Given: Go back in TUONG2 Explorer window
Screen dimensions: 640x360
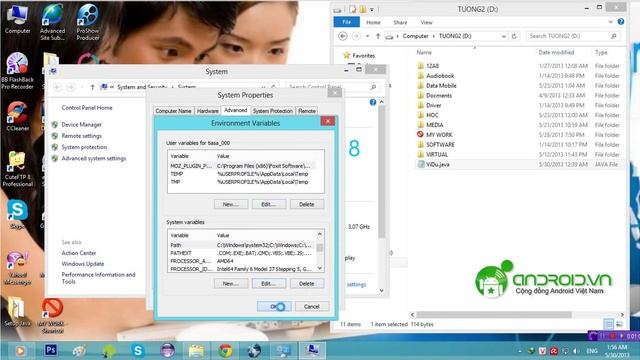Looking at the screenshot, I should click(343, 36).
